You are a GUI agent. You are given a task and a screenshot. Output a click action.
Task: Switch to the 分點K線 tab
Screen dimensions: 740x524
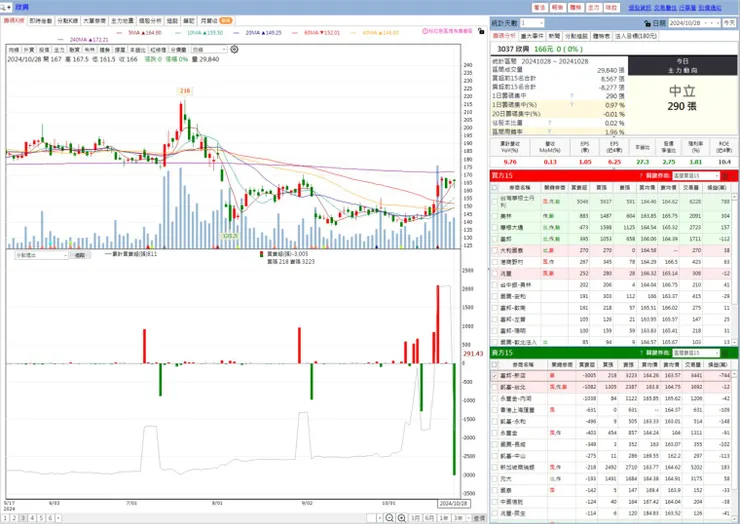67,21
